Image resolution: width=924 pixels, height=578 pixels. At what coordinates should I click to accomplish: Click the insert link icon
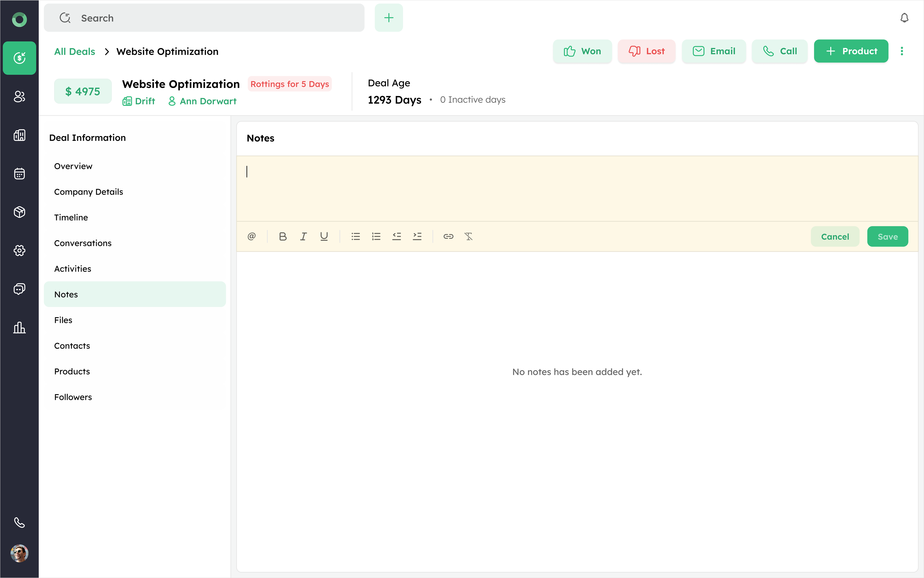(x=448, y=237)
